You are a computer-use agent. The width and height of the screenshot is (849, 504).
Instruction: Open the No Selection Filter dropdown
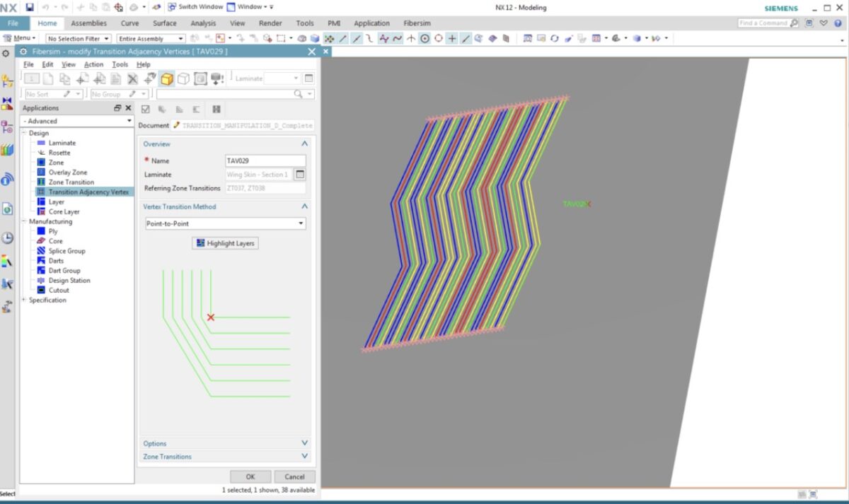coord(79,38)
